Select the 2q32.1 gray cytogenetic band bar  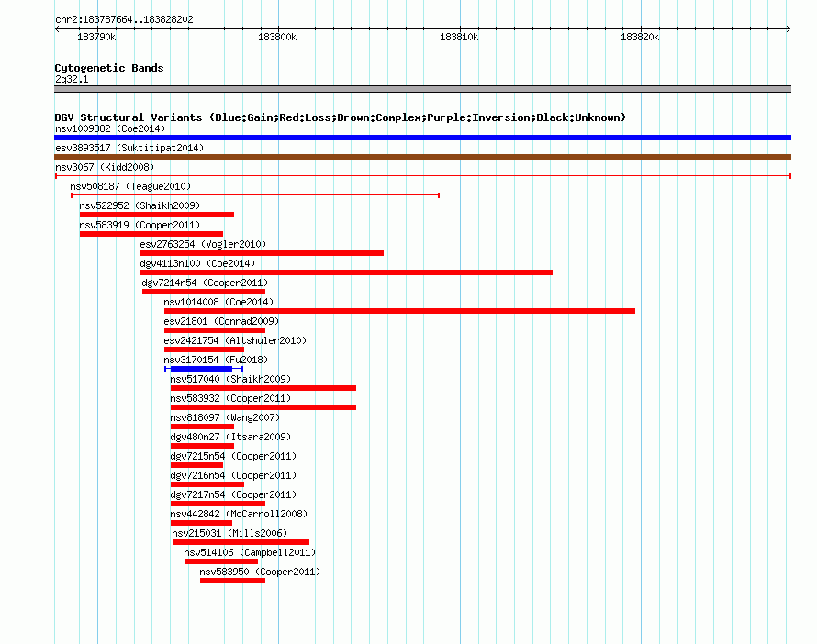point(422,89)
